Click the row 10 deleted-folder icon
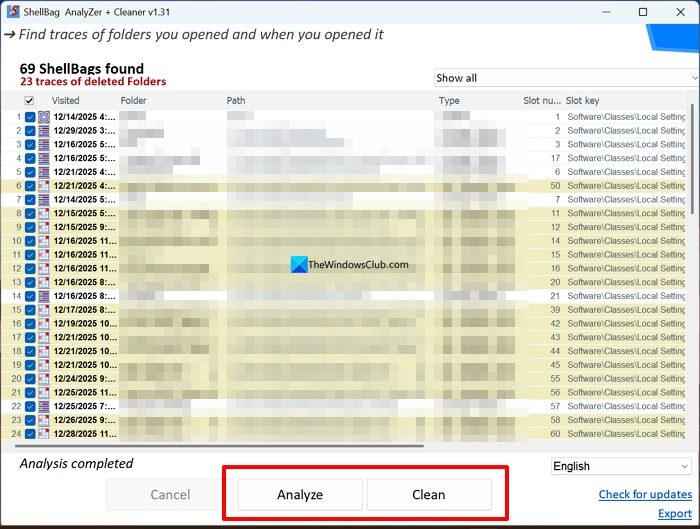This screenshot has height=529, width=700. (44, 241)
